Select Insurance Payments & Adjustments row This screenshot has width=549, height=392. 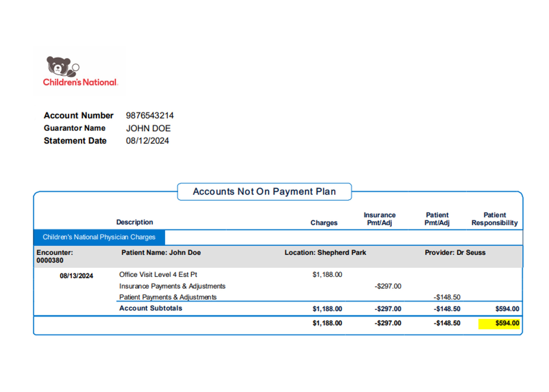[x=172, y=286]
